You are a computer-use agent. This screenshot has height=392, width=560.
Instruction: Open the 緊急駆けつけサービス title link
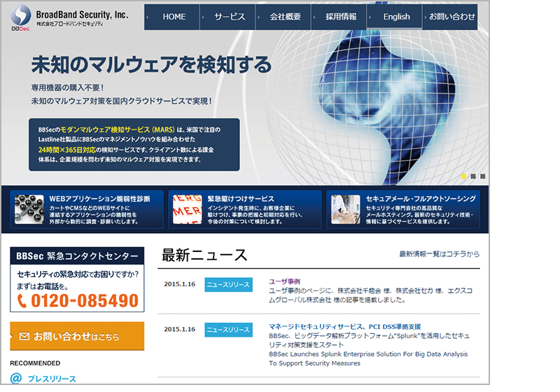coord(241,199)
